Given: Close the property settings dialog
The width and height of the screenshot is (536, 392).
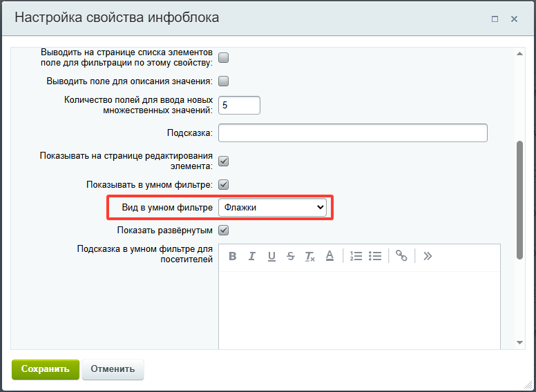Looking at the screenshot, I should pyautogui.click(x=514, y=19).
